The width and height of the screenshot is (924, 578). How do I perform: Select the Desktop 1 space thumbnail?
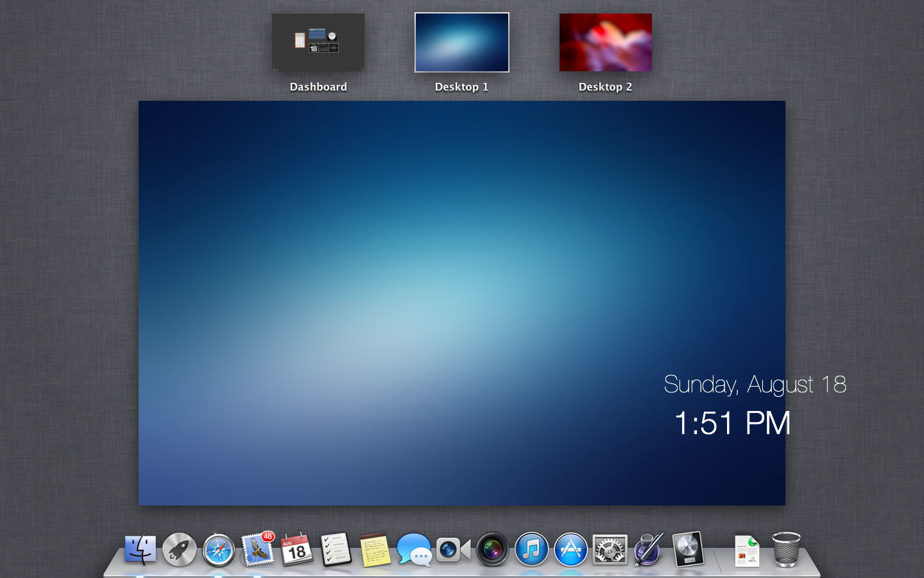(462, 42)
